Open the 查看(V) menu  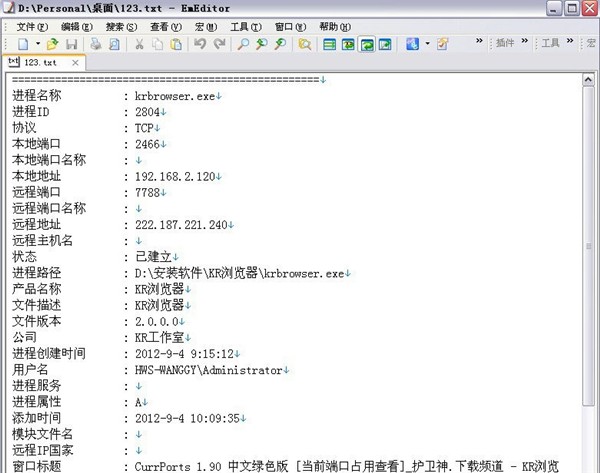(x=166, y=27)
